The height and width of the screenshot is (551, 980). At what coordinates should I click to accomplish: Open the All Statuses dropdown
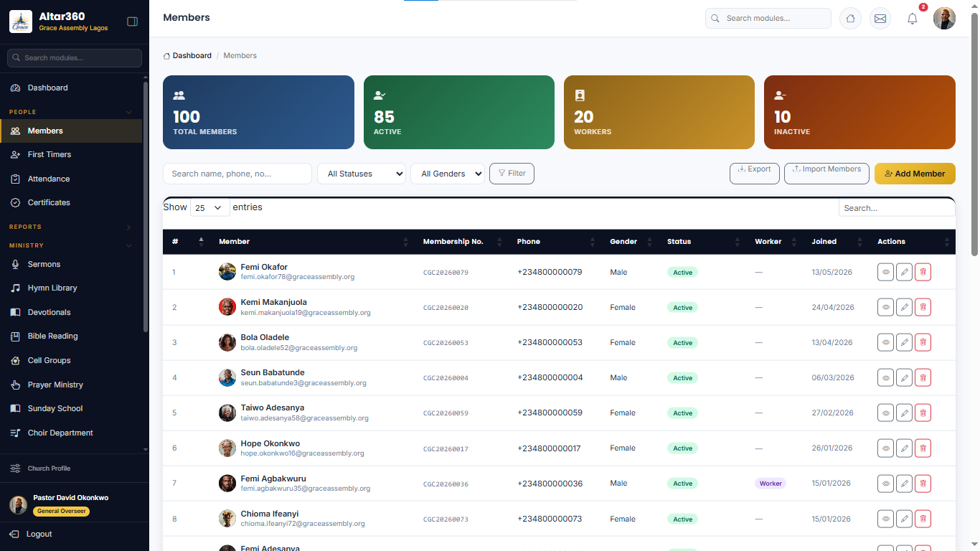coord(362,174)
